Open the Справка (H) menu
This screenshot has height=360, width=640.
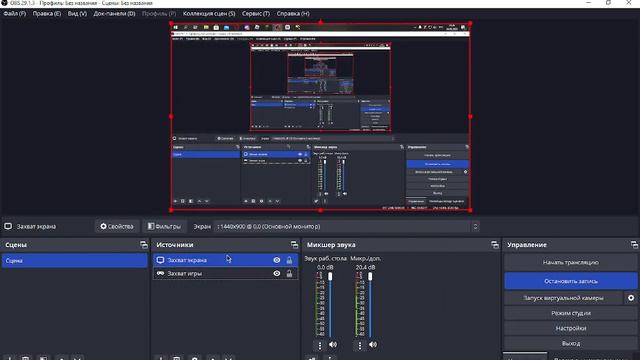[293, 13]
